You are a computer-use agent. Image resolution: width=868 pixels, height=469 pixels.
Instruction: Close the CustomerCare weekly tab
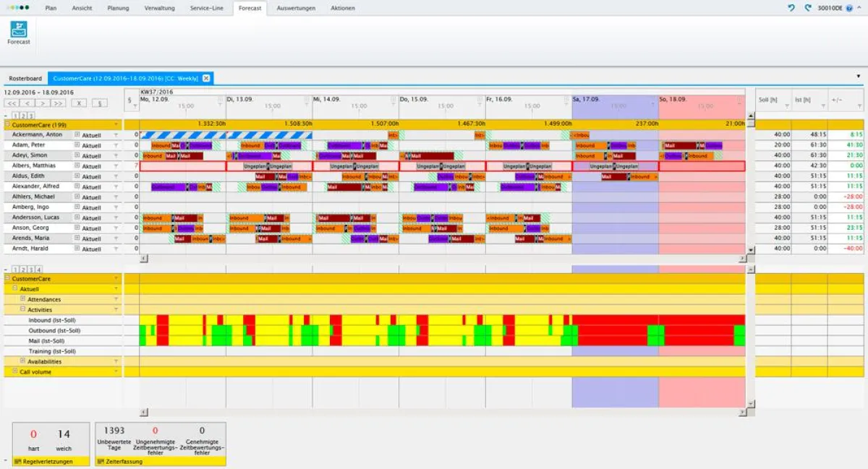206,78
